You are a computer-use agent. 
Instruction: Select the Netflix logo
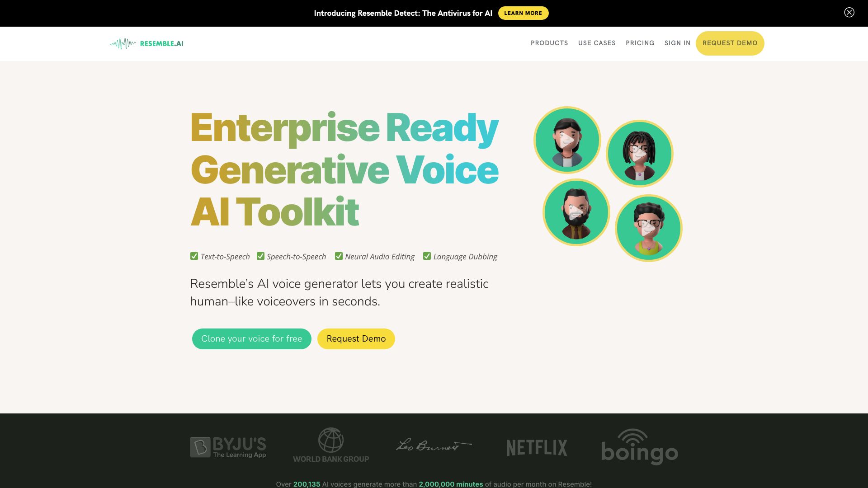tap(536, 447)
